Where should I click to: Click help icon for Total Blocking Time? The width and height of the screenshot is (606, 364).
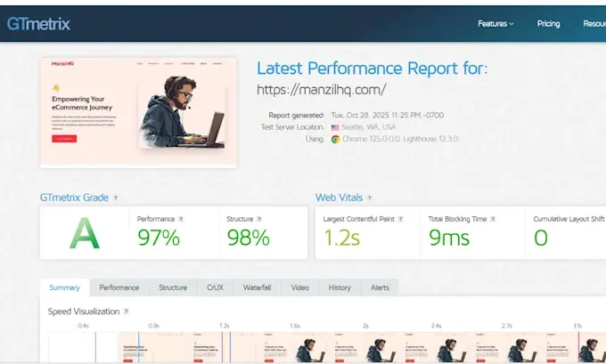click(x=493, y=219)
